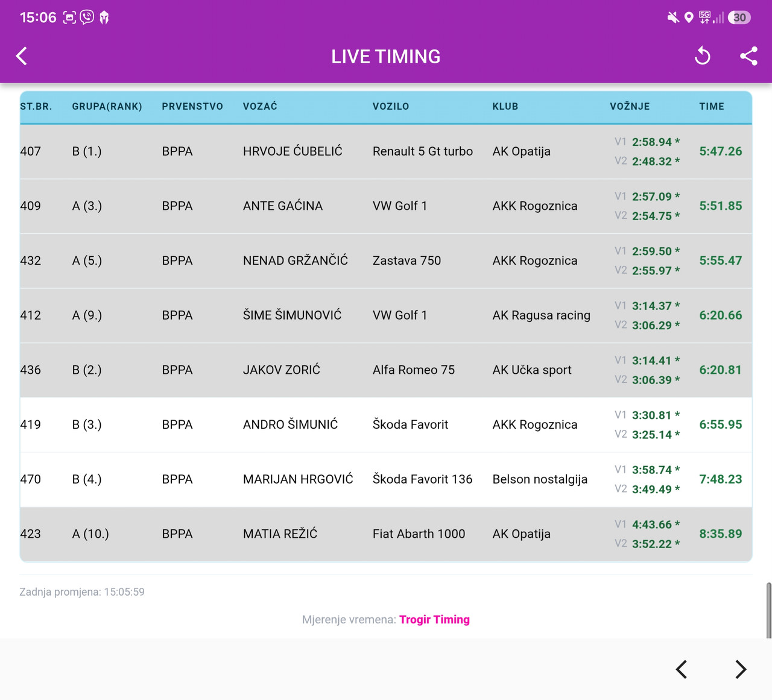This screenshot has width=772, height=700.
Task: Click the VOZILO column header
Action: [x=391, y=106]
